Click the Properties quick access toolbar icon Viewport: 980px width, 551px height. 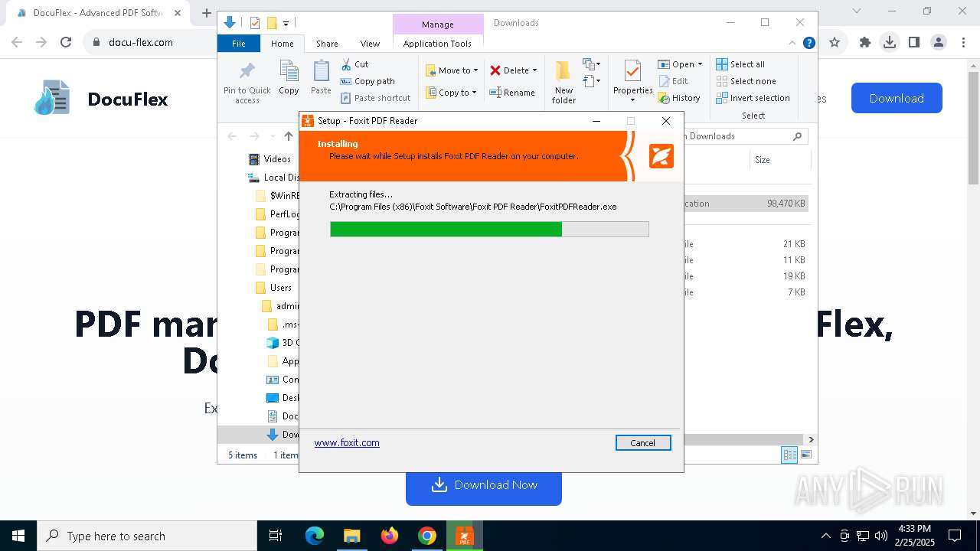(x=255, y=23)
